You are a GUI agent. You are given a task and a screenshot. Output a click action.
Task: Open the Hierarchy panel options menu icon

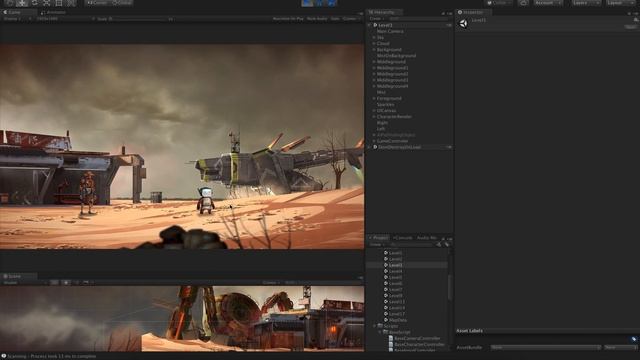[x=450, y=13]
